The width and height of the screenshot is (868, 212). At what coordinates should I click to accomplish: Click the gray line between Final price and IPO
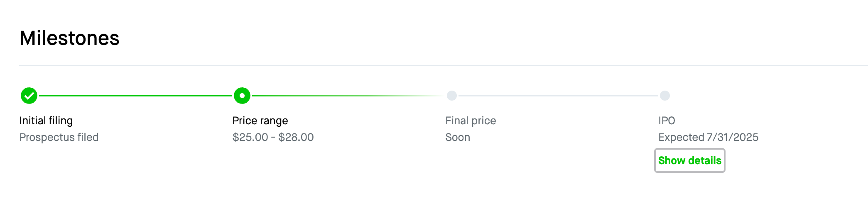click(558, 96)
